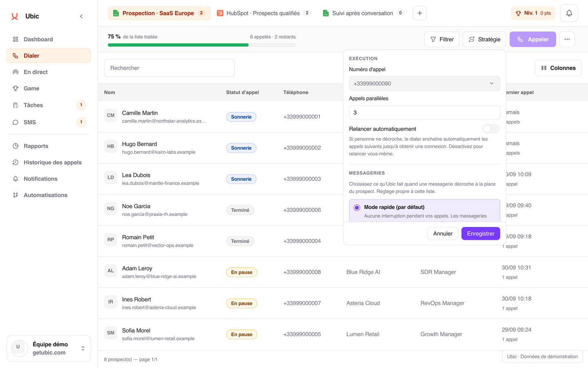Screen dimensions: 588x368
Task: Click the Tâches badge showing 1
Action: [81, 105]
